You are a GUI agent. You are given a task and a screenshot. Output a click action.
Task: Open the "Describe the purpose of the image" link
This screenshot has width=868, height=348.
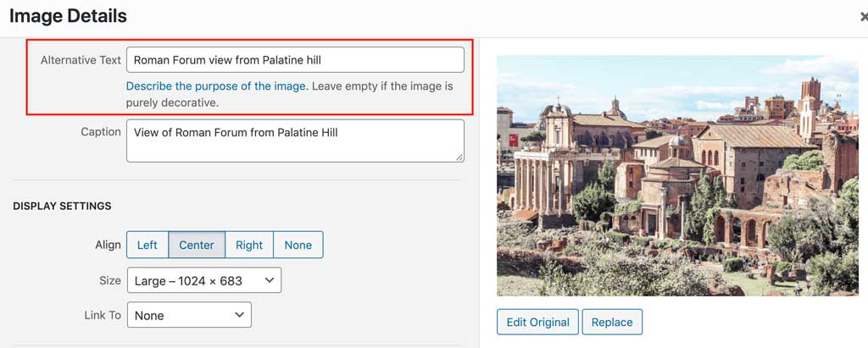pos(216,86)
